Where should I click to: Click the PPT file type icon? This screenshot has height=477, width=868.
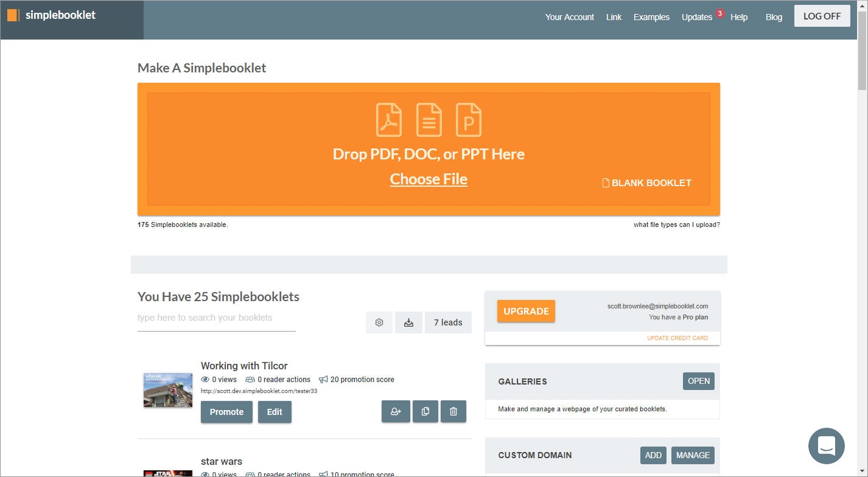(x=469, y=120)
